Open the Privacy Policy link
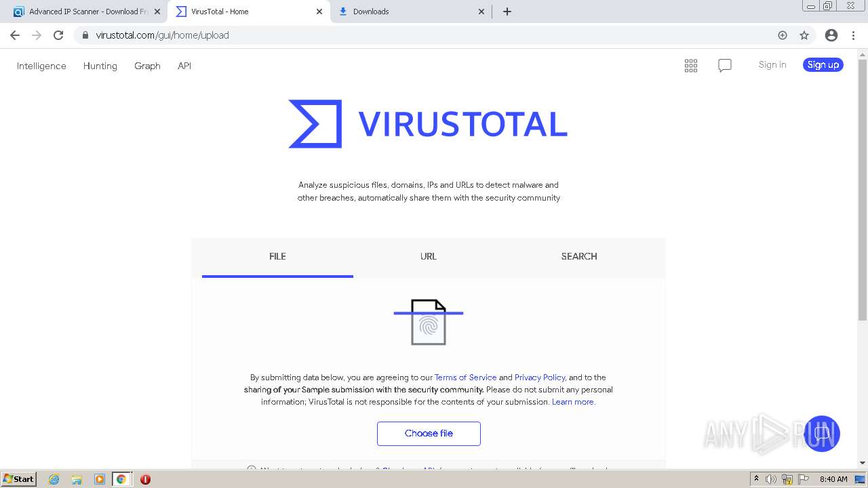The image size is (868, 488). point(540,378)
